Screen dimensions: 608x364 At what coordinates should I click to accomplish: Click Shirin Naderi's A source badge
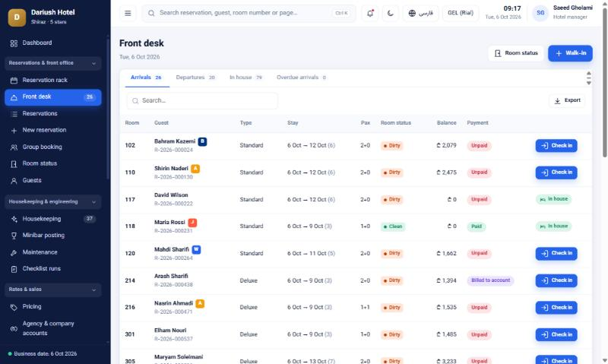click(x=195, y=169)
